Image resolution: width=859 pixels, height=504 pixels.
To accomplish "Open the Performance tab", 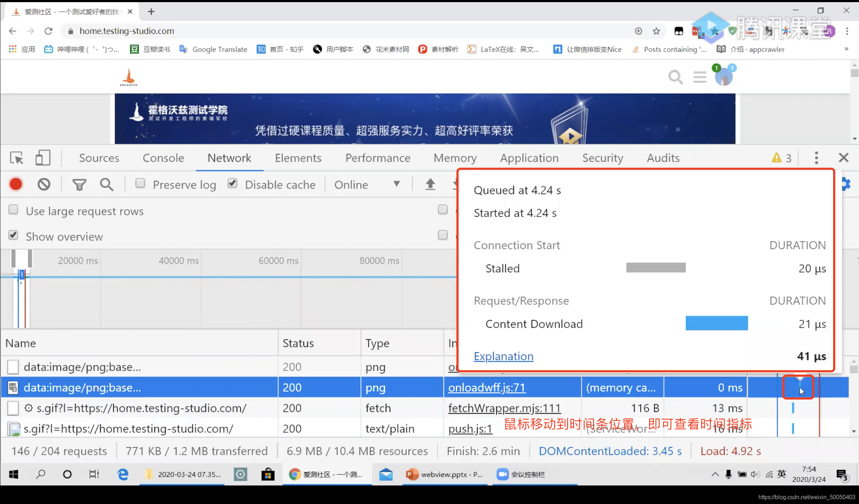I will 377,158.
